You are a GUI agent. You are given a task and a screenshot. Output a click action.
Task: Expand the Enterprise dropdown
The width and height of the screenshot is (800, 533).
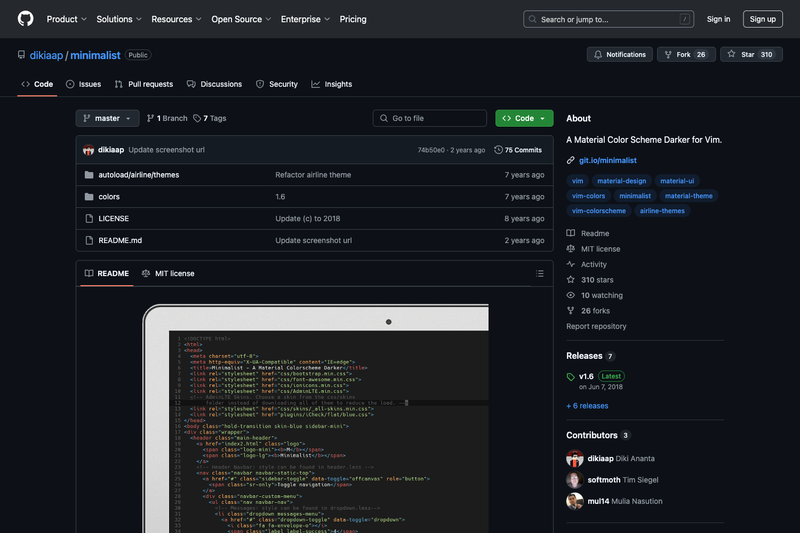pos(305,19)
